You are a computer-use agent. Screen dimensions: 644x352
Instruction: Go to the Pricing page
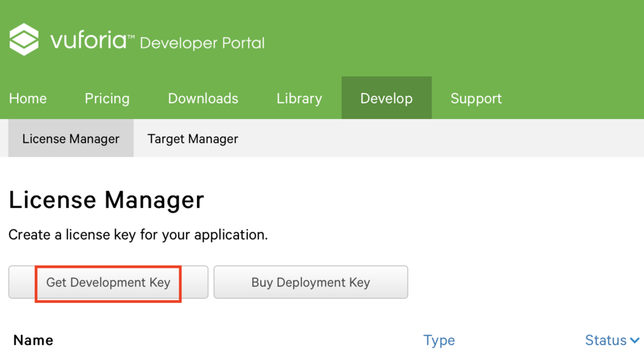point(107,99)
